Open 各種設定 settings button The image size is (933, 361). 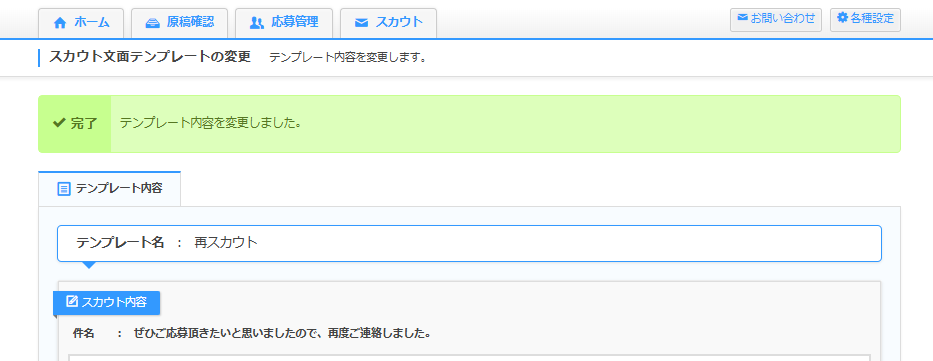point(865,19)
